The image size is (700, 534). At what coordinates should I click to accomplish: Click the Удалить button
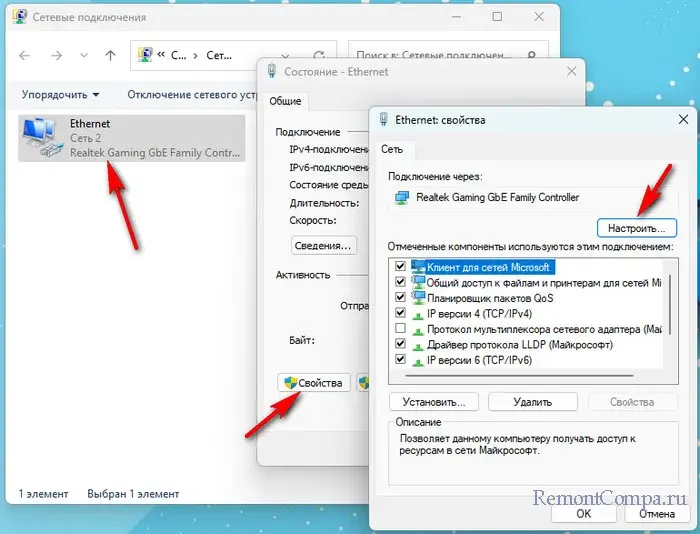coord(533,402)
